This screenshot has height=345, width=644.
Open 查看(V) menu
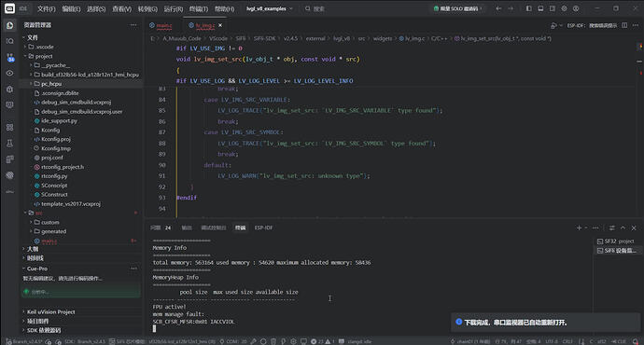pos(121,8)
